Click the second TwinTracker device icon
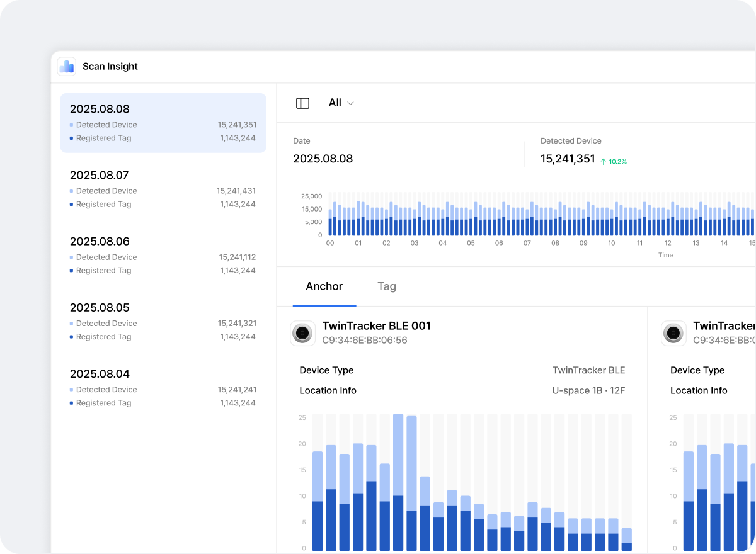The width and height of the screenshot is (756, 554). [673, 333]
